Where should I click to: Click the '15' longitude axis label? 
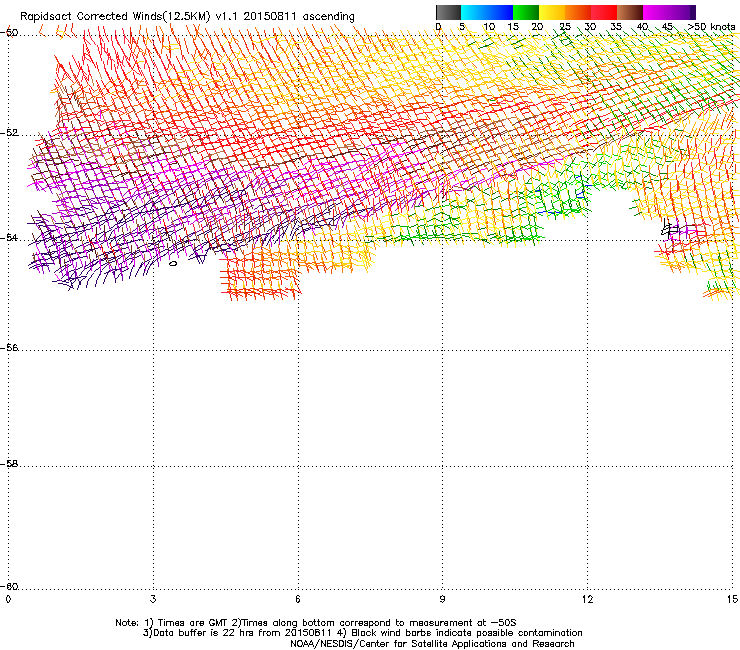pyautogui.click(x=732, y=599)
